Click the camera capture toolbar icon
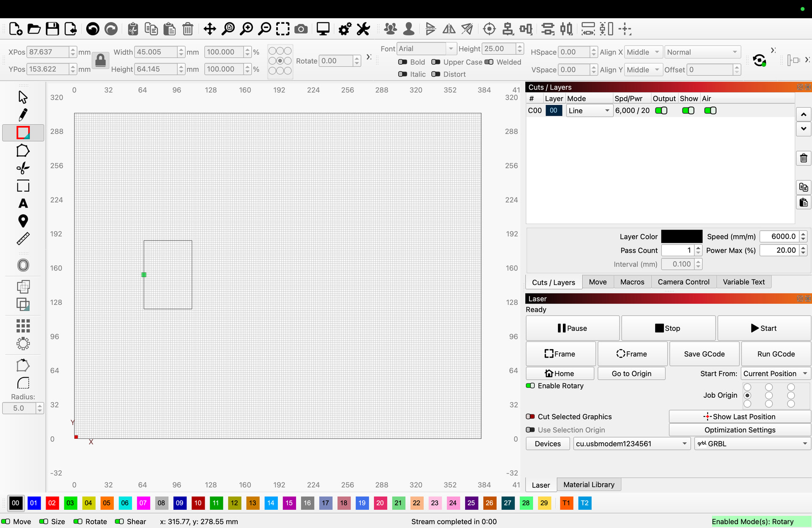The width and height of the screenshot is (812, 528). [301, 29]
